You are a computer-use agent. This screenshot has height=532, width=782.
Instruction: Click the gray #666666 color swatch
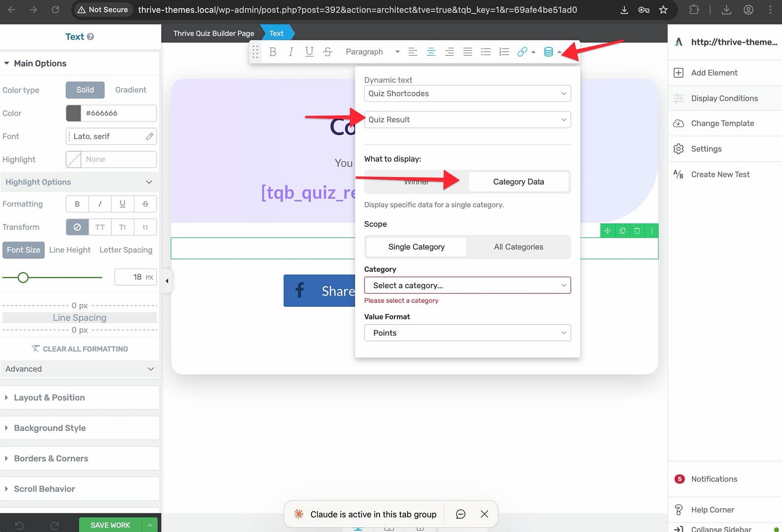pyautogui.click(x=73, y=113)
